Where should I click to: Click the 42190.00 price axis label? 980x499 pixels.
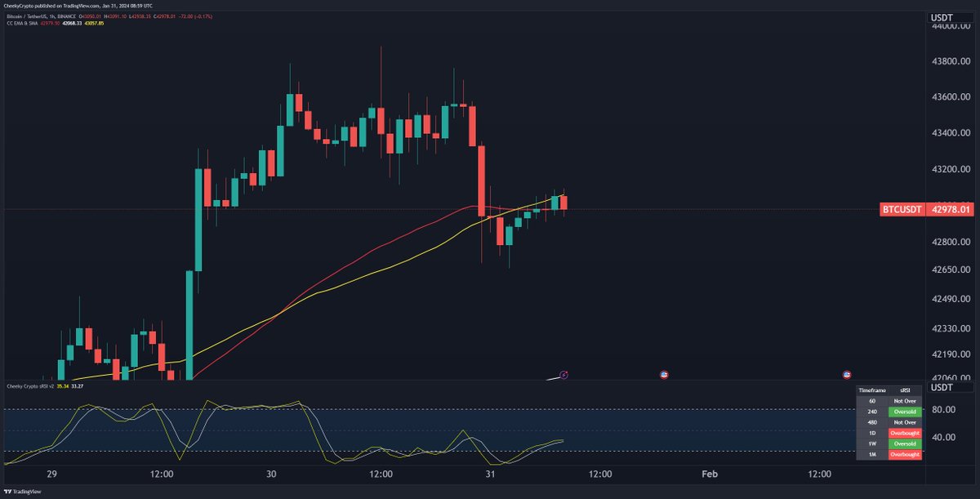tap(951, 354)
